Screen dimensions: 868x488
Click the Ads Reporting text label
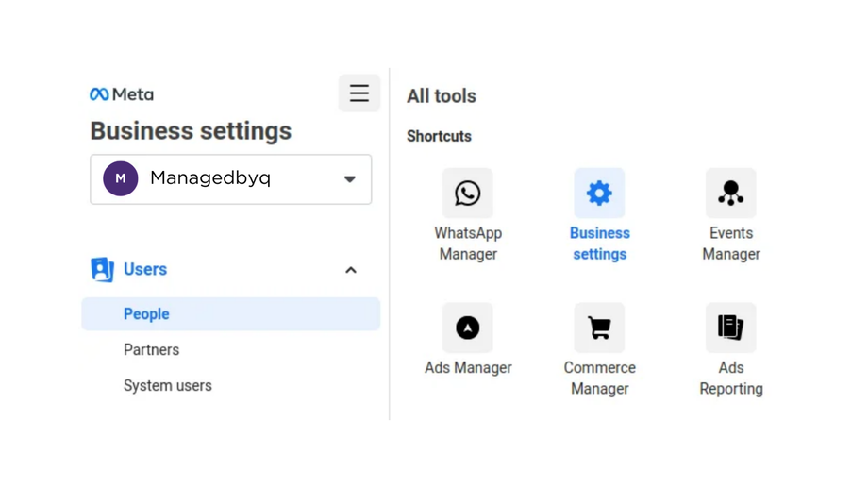pos(730,378)
